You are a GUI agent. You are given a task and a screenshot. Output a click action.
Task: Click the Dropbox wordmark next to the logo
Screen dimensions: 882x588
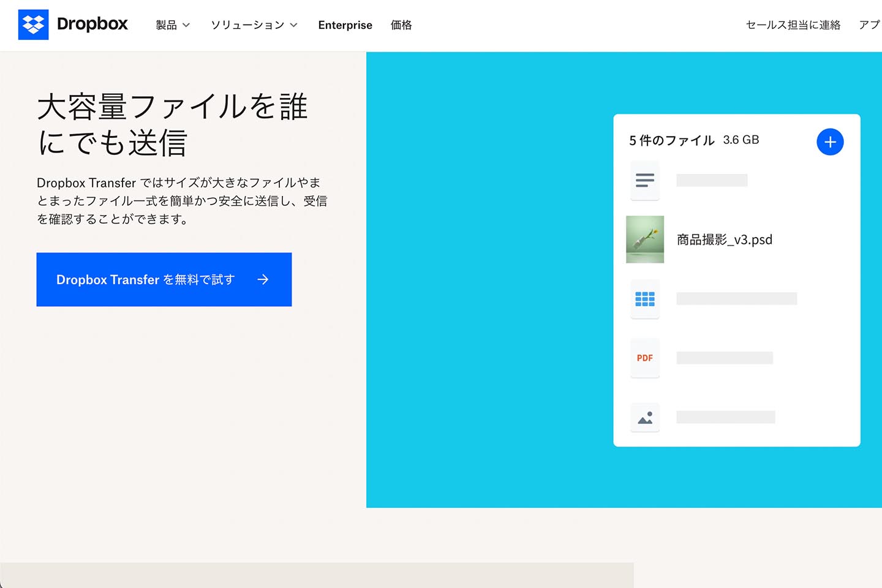pyautogui.click(x=91, y=24)
